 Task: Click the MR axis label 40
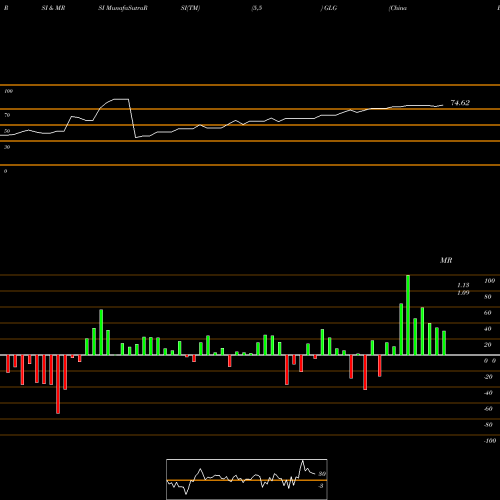point(488,329)
